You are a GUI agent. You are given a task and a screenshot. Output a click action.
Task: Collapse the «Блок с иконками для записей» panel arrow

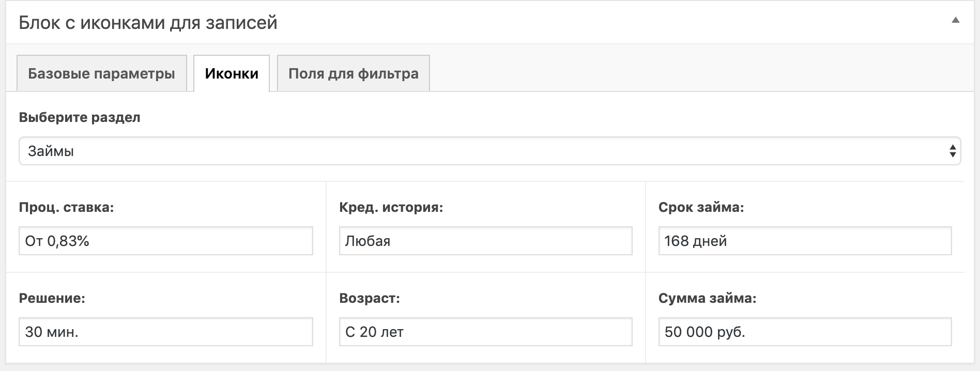(x=955, y=21)
